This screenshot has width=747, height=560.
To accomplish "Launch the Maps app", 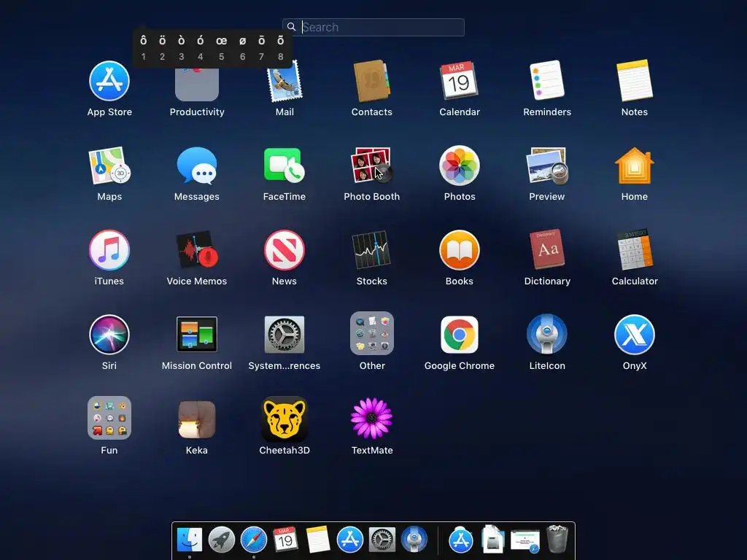I will click(109, 166).
